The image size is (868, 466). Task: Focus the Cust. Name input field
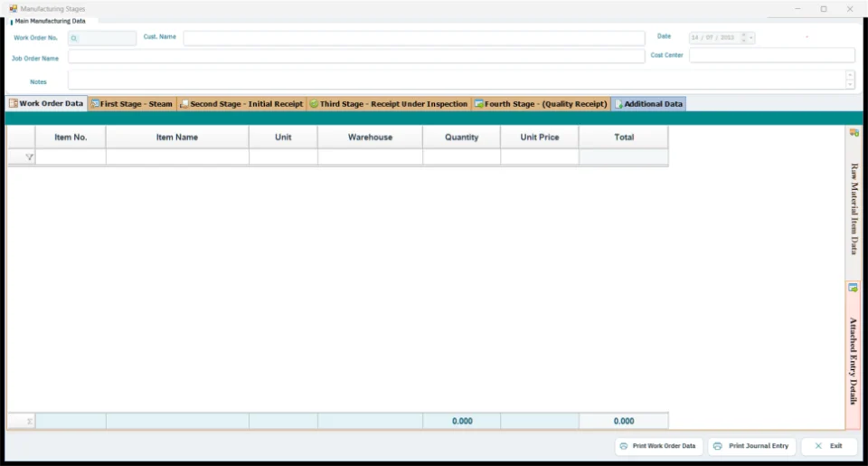(414, 38)
